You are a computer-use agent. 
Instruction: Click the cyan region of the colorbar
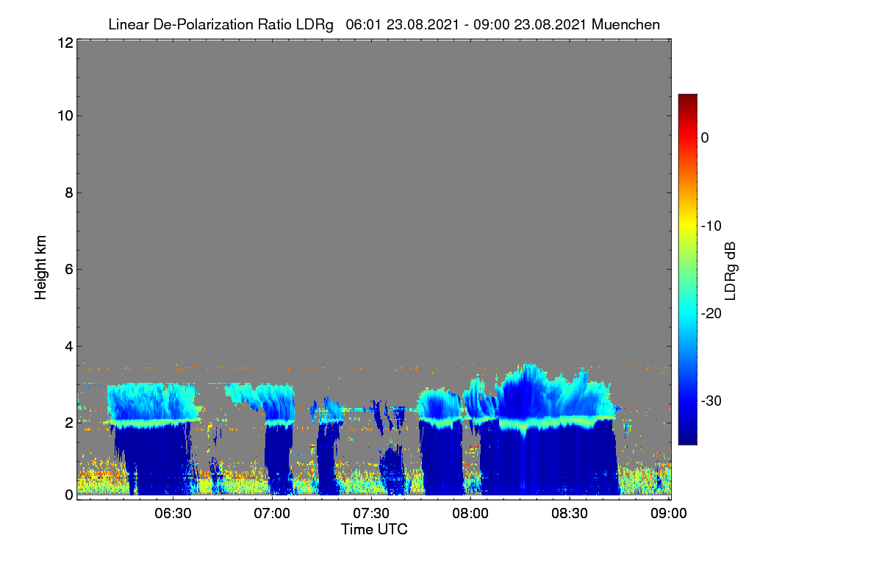(687, 313)
